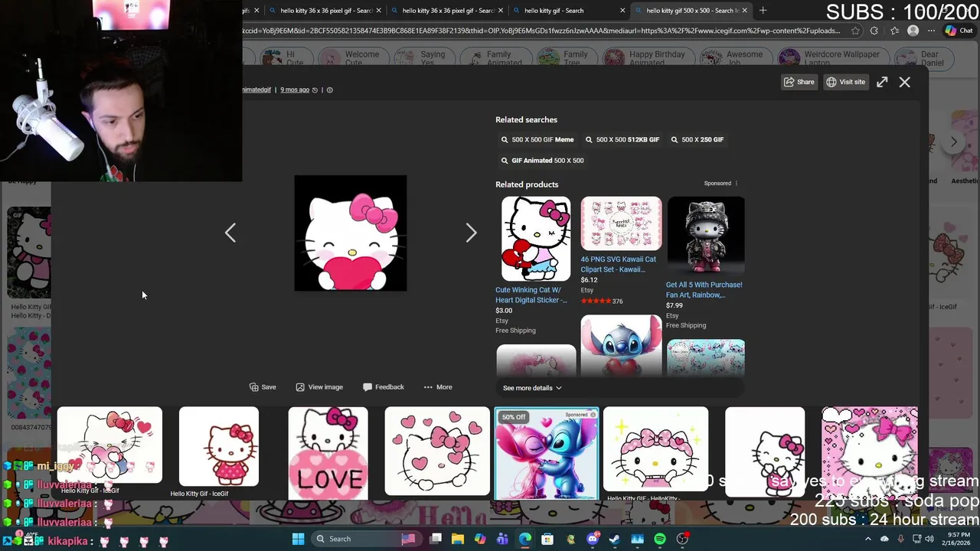This screenshot has width=980, height=551.
Task: Select Awesome Job filter chip
Action: point(736,58)
